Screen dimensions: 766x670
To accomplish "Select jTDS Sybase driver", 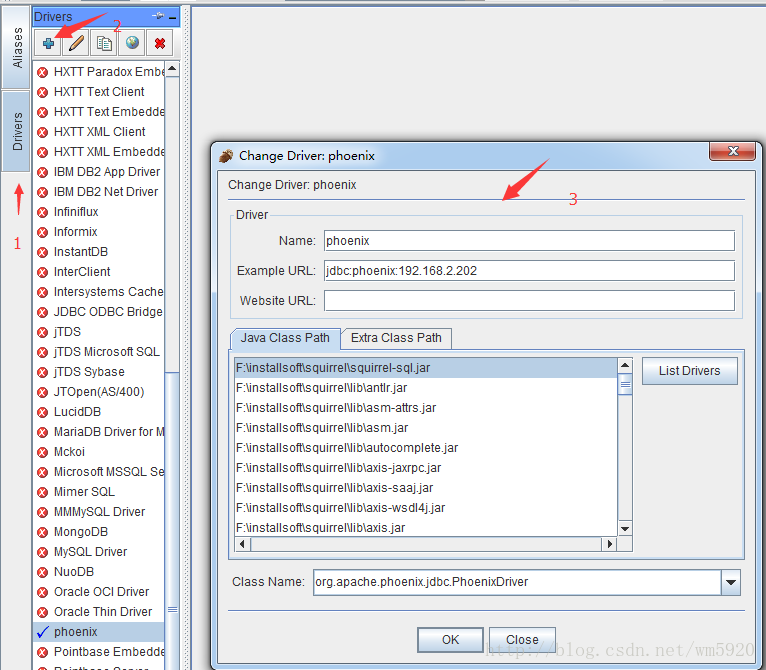I will tap(99, 372).
